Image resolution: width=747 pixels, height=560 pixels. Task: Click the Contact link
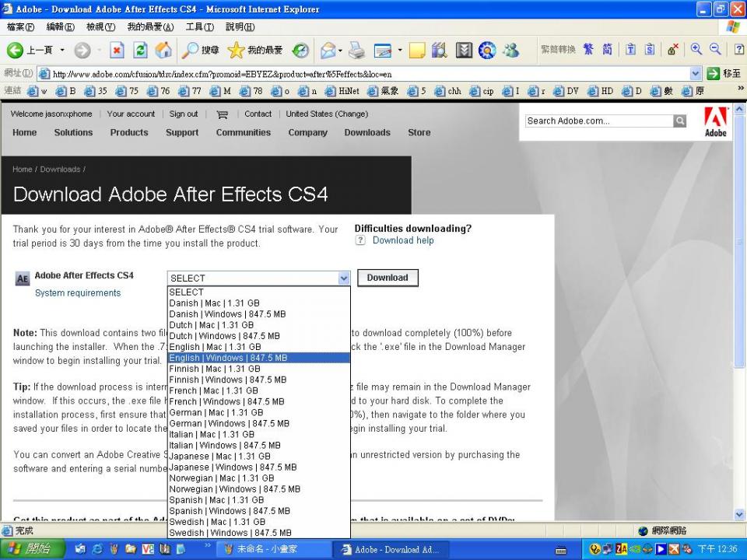[x=258, y=114]
